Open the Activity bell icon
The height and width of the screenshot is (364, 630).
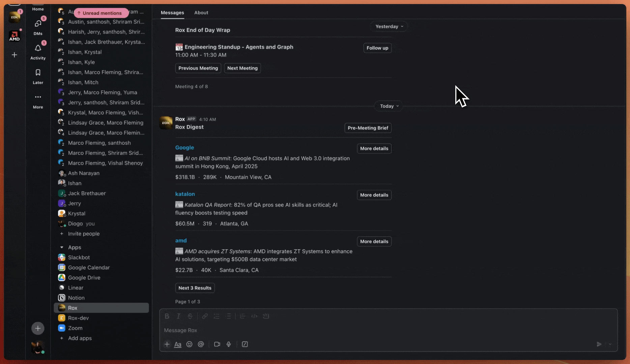pos(38,49)
